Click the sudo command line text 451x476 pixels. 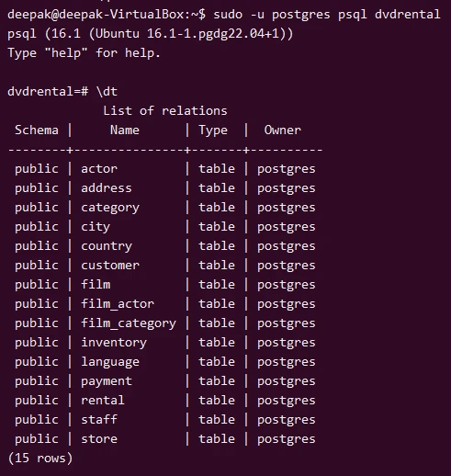pos(326,15)
